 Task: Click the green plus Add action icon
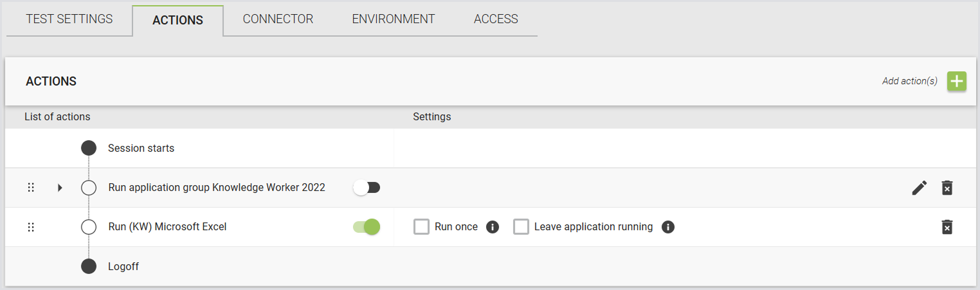[957, 81]
